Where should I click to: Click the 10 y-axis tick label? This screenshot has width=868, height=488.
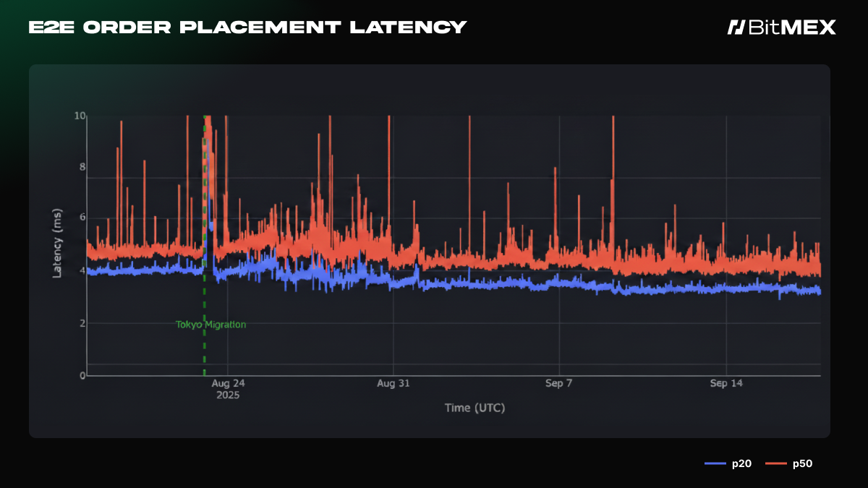pos(80,116)
